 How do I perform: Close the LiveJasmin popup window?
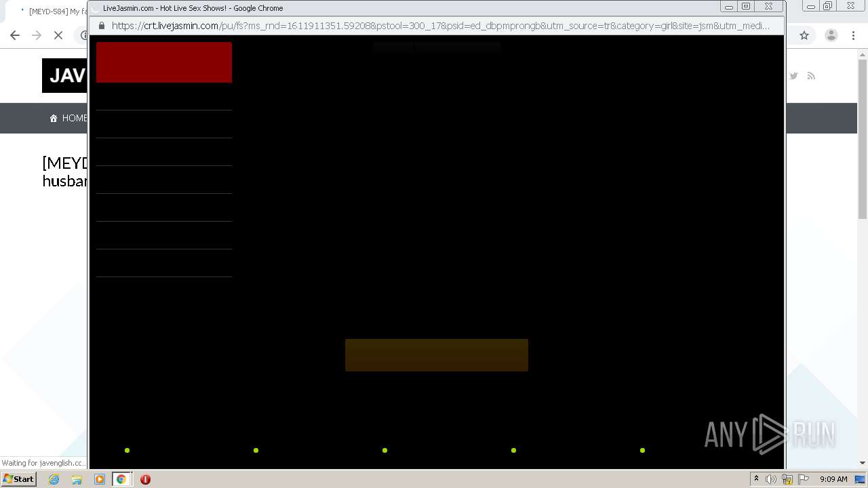click(768, 7)
